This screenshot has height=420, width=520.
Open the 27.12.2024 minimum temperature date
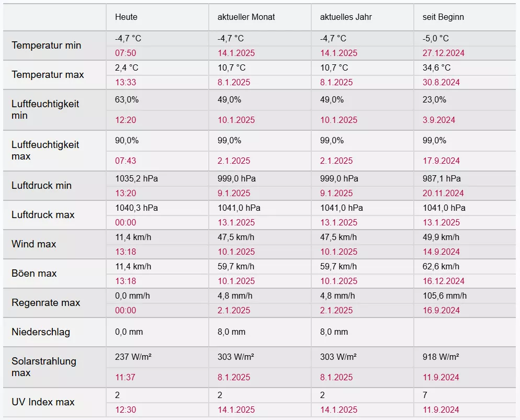click(443, 53)
